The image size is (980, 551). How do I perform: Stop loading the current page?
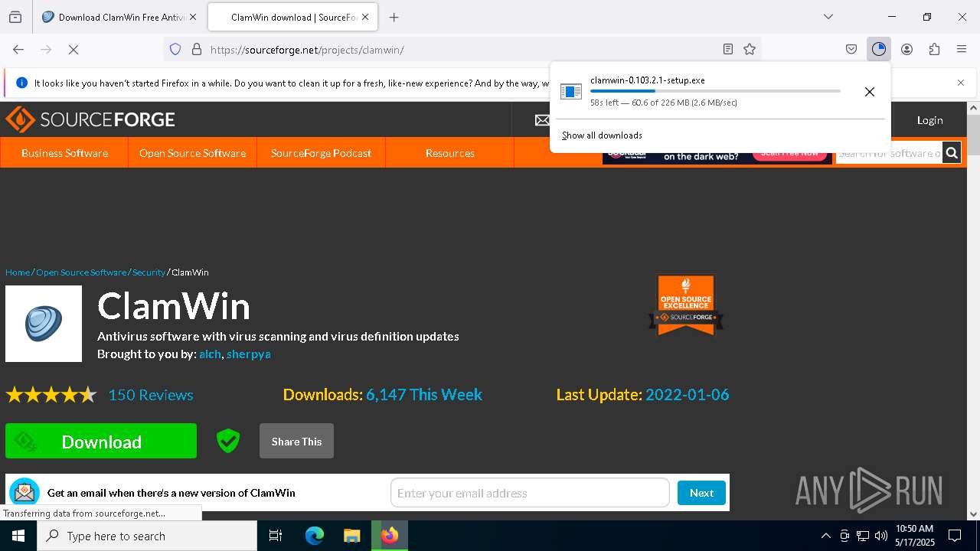(x=73, y=49)
